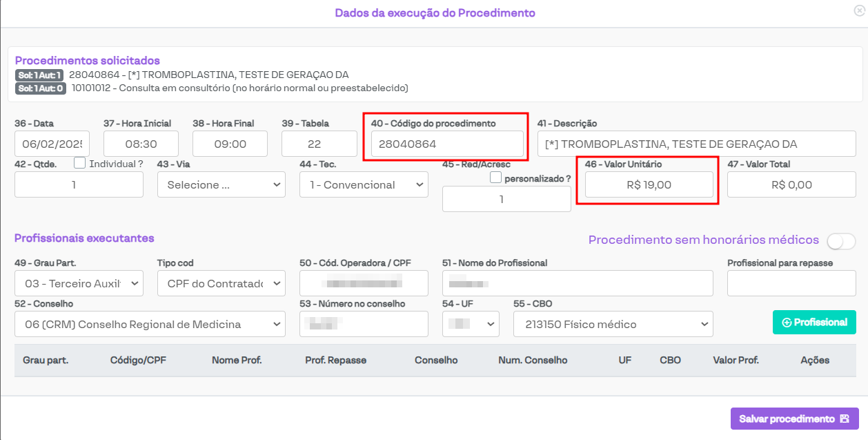This screenshot has height=440, width=868.
Task: Click the Profissional para repasse field
Action: click(791, 283)
